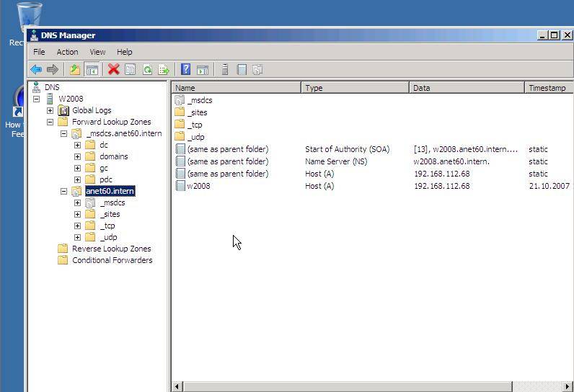Open Properties from the toolbar

[x=131, y=69]
